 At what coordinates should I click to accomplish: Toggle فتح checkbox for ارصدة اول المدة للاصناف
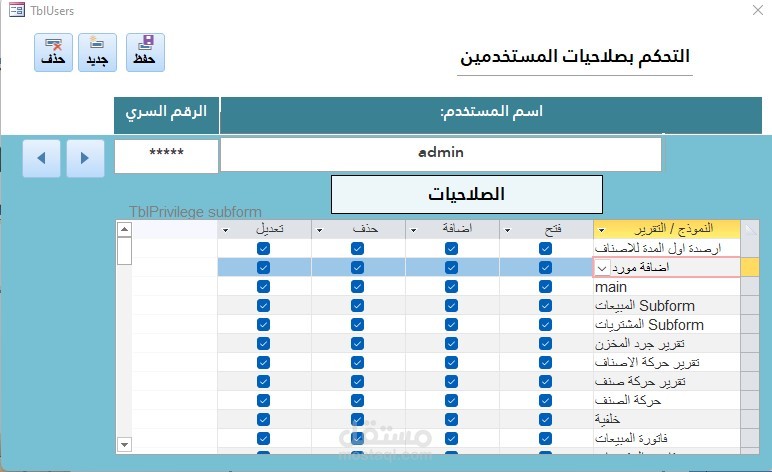pyautogui.click(x=545, y=249)
